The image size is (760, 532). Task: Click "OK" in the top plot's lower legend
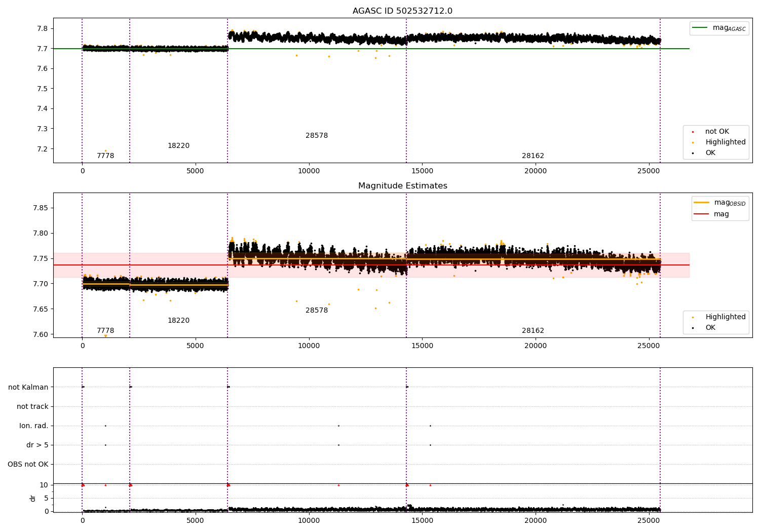pos(704,153)
